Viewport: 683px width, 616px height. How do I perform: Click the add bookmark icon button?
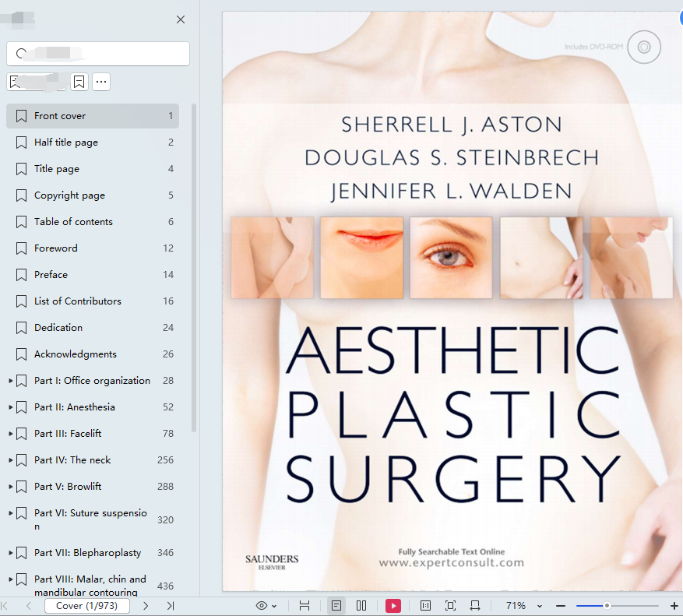tap(79, 82)
